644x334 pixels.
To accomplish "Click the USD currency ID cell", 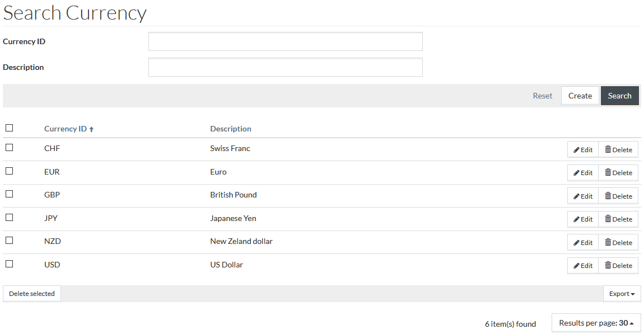I will click(x=52, y=265).
